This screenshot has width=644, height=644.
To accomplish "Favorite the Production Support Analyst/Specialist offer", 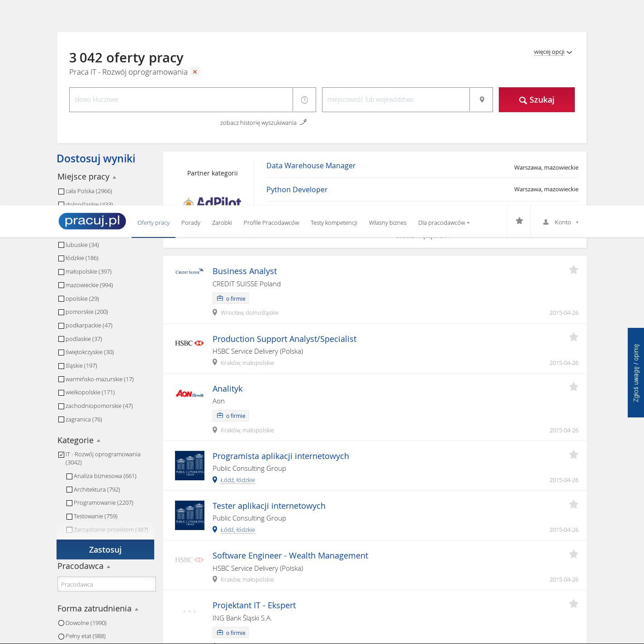I will pyautogui.click(x=573, y=337).
